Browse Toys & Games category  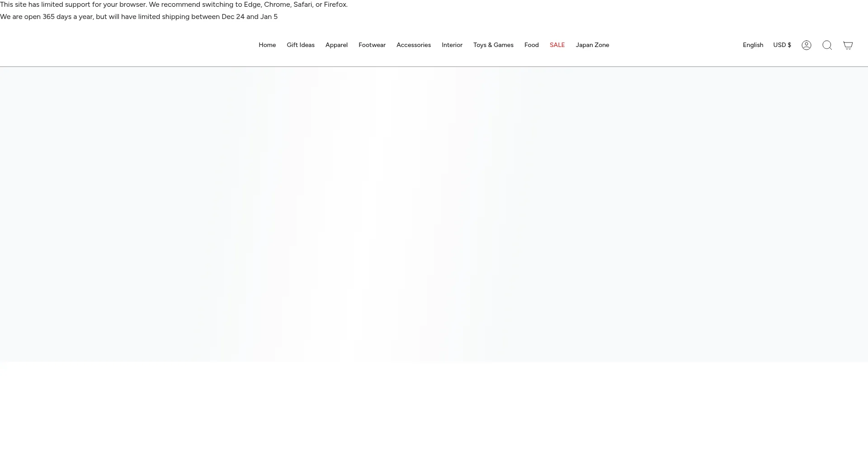(x=493, y=45)
